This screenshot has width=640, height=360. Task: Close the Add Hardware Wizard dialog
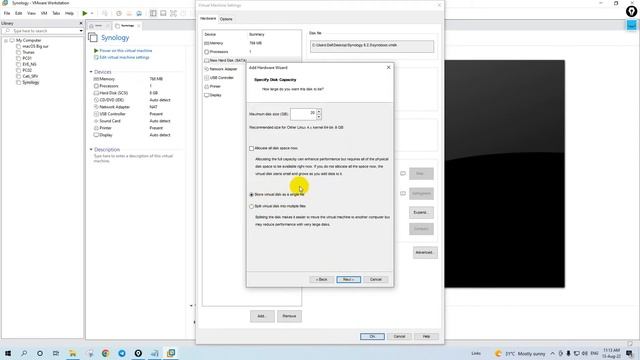coord(389,67)
